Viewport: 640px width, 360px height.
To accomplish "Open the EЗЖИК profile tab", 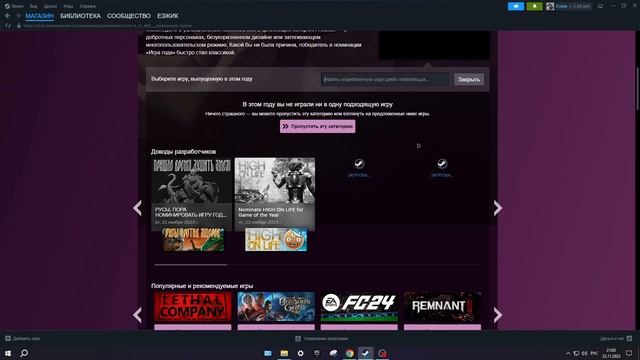I will coord(168,16).
